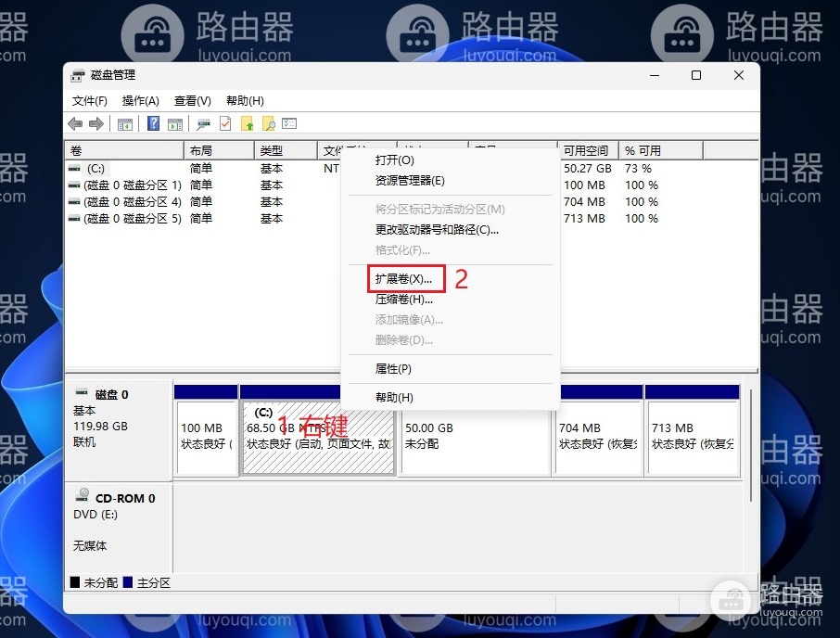Maximize the 磁盘管理 window
This screenshot has width=840, height=638.
click(696, 75)
